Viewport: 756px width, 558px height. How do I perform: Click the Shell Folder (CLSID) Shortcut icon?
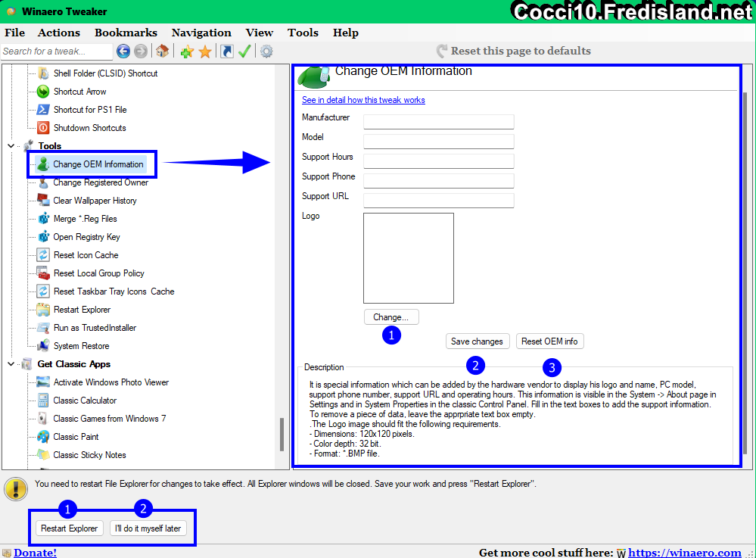coord(43,73)
